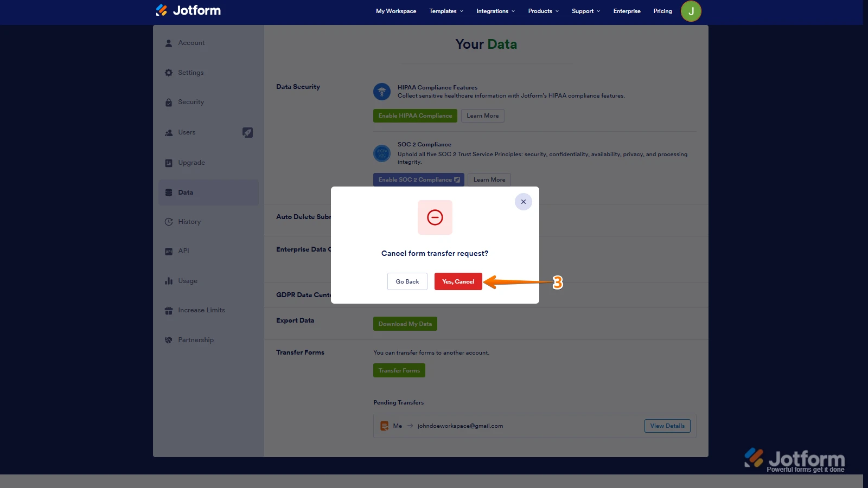
Task: Click the HIPAA Compliance shield icon
Action: pos(382,92)
